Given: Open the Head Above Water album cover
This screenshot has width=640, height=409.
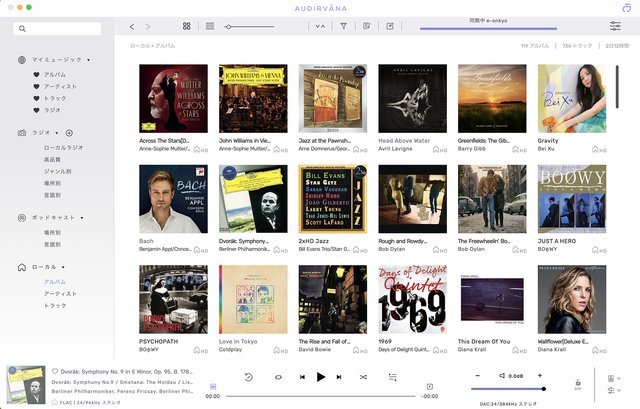Looking at the screenshot, I should 412,99.
